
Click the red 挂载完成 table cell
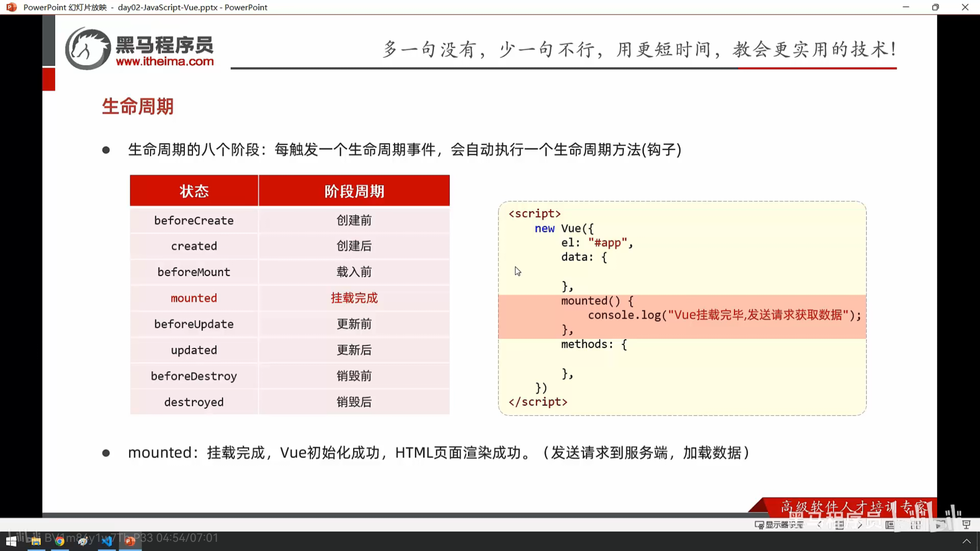354,298
